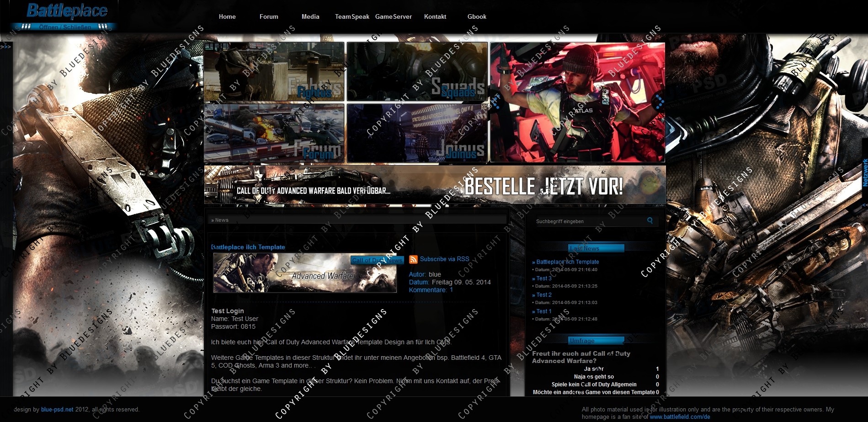868x422 pixels.
Task: Open the Kommentare: 1 link
Action: (431, 290)
